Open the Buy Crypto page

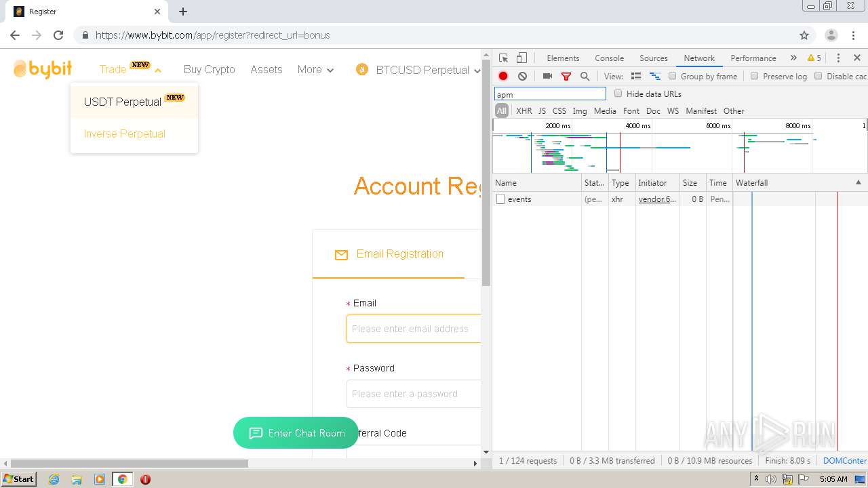pyautogui.click(x=209, y=69)
